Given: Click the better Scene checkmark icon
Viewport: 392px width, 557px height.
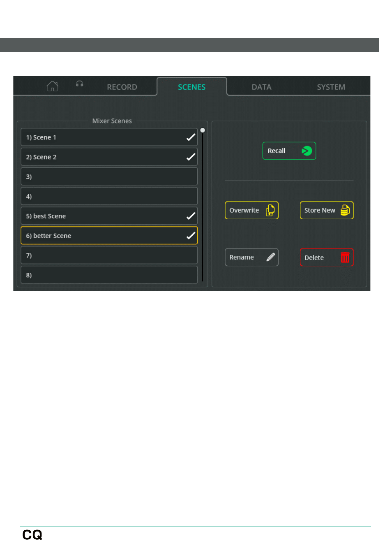Looking at the screenshot, I should point(191,236).
